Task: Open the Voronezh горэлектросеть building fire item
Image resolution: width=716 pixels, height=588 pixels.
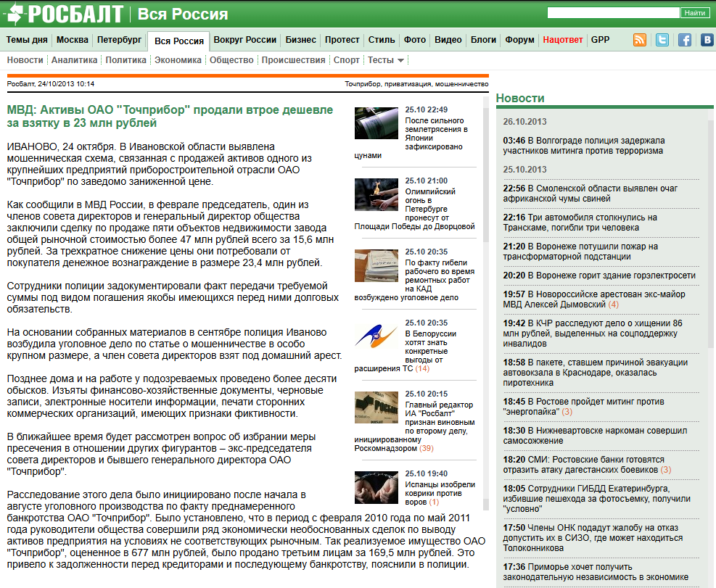Action: coord(599,276)
